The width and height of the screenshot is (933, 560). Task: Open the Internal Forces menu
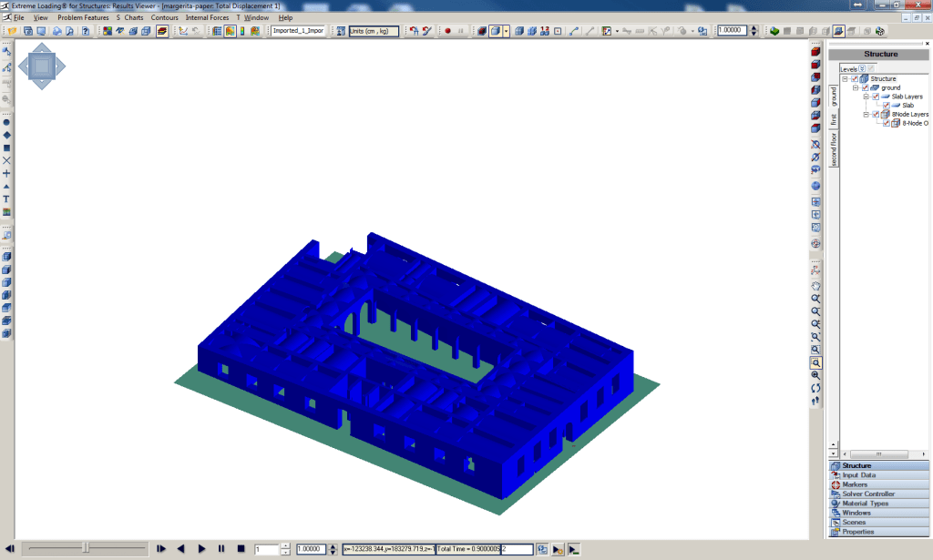point(207,17)
